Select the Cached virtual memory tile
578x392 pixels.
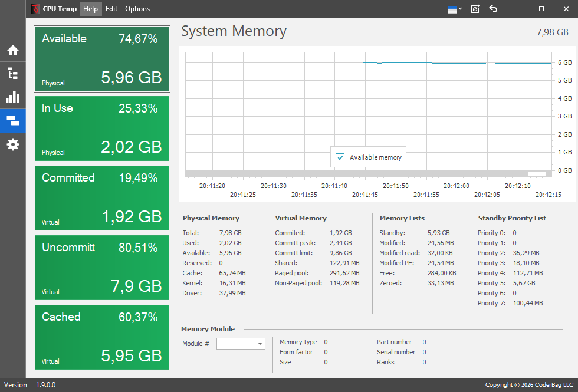tap(102, 337)
